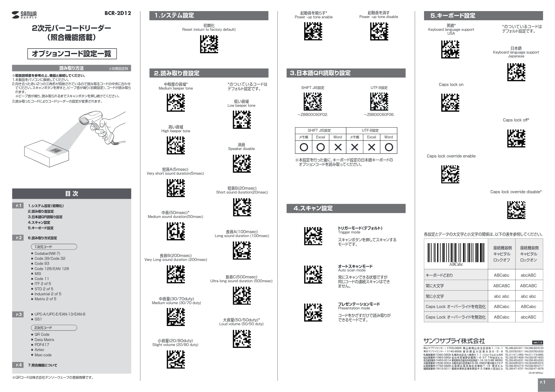Click the 'QR Code' entry in contents
This screenshot has height=392, width=555.
click(x=42, y=334)
